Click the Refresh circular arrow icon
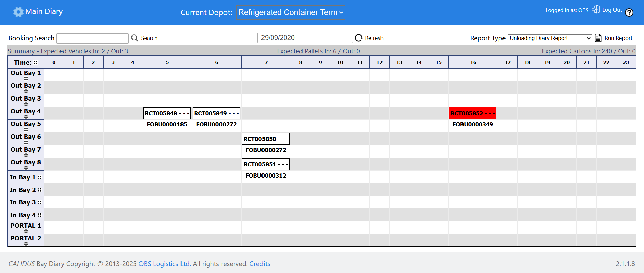The height and width of the screenshot is (273, 644). point(359,38)
